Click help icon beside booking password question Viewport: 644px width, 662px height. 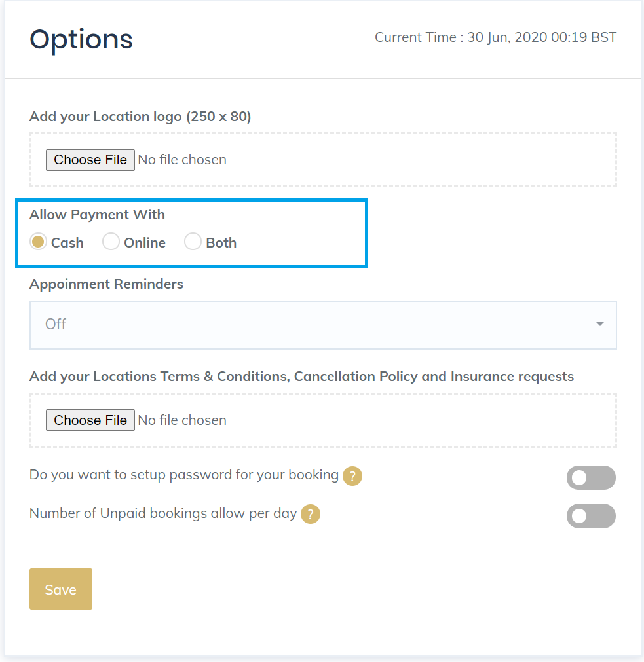point(352,476)
